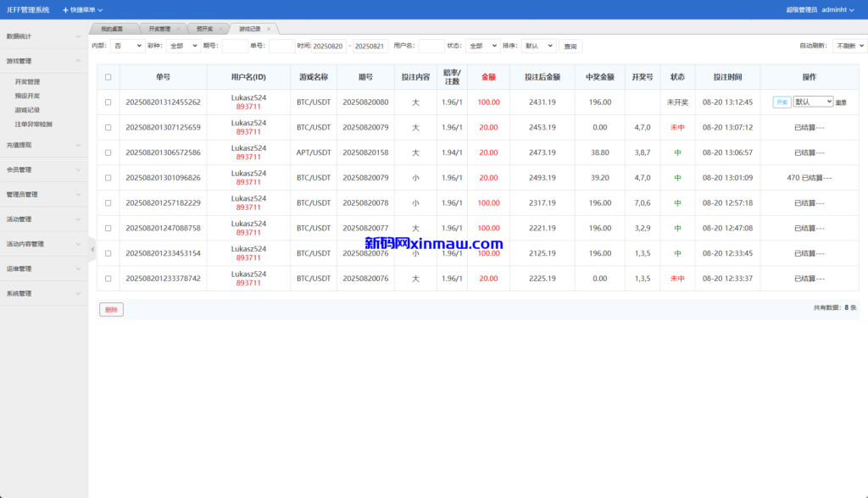Viewport: 868px width, 498px height.
Task: Collapse the sidebar with the left arrow handle
Action: [x=92, y=249]
